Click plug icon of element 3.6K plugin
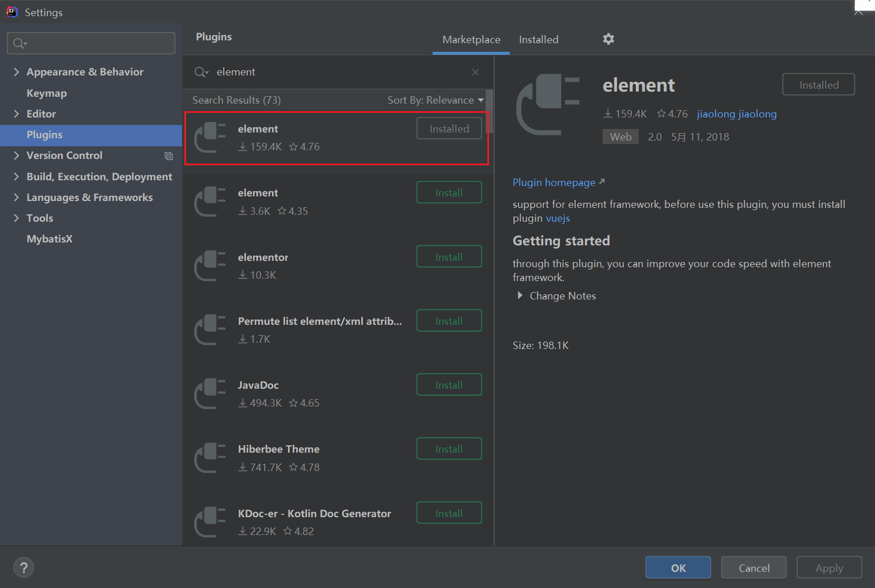The height and width of the screenshot is (588, 875). tap(210, 202)
